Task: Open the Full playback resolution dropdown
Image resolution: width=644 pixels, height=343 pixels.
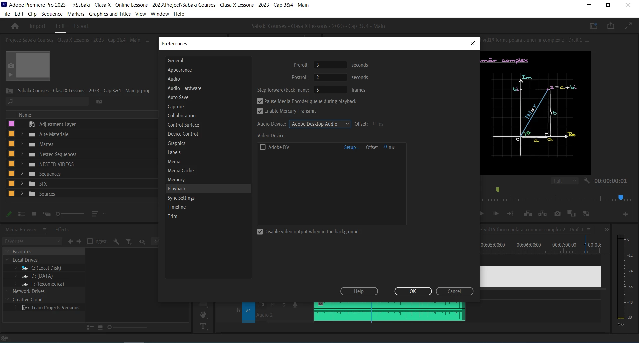Action: pyautogui.click(x=564, y=181)
